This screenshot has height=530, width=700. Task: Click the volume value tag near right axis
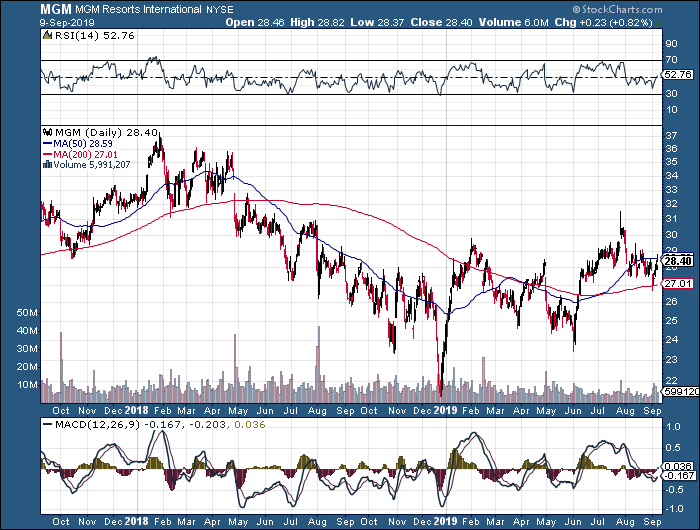point(681,392)
